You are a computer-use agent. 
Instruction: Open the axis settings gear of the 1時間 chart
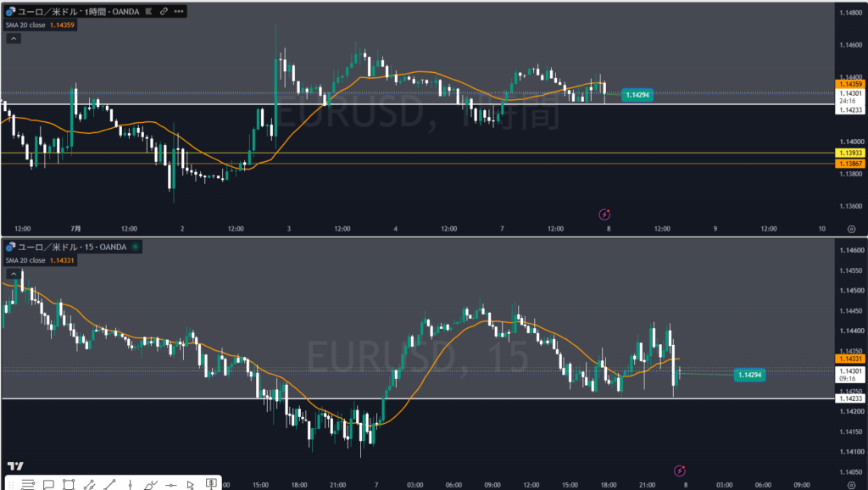pos(851,229)
